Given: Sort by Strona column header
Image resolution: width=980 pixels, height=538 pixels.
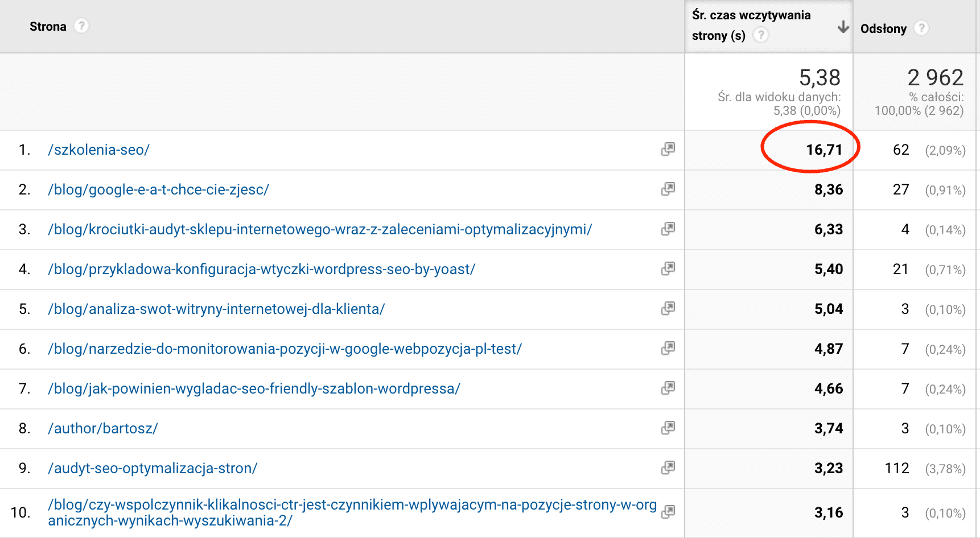Looking at the screenshot, I should (48, 27).
